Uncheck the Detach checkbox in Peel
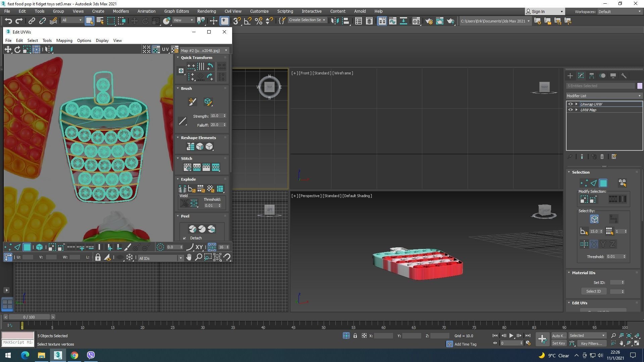 click(184, 238)
